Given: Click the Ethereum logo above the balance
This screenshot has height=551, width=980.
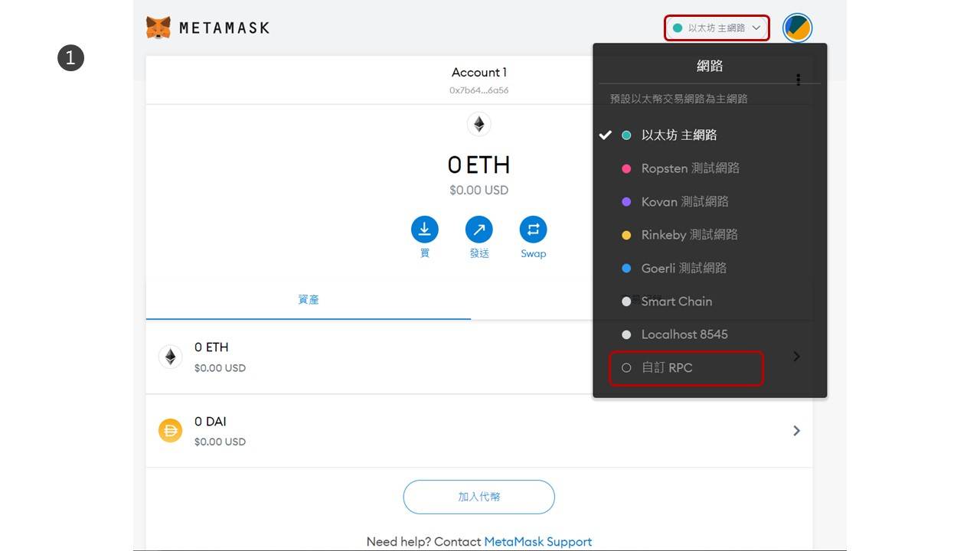Looking at the screenshot, I should click(x=479, y=124).
